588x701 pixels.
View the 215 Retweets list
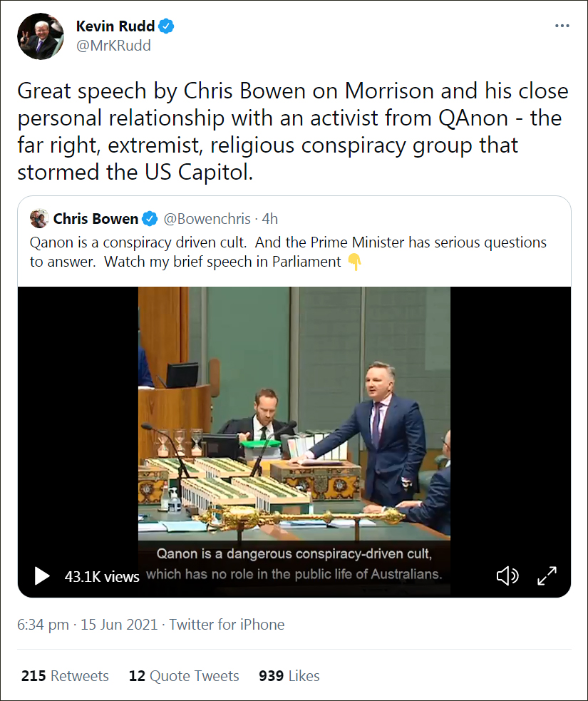tap(65, 676)
